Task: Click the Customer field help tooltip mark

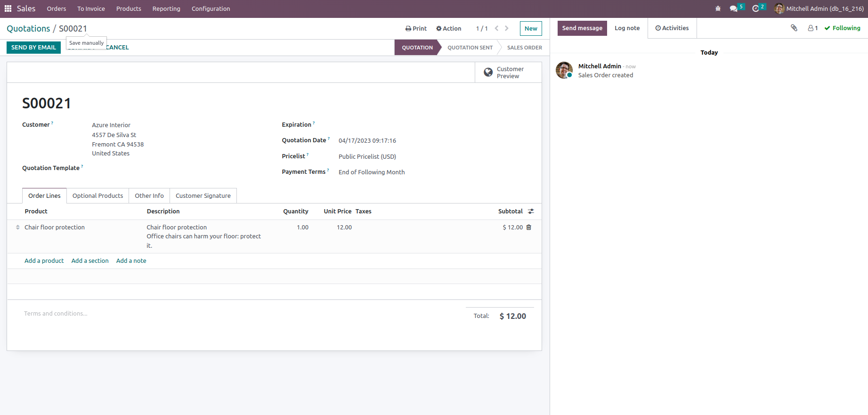Action: click(x=52, y=123)
